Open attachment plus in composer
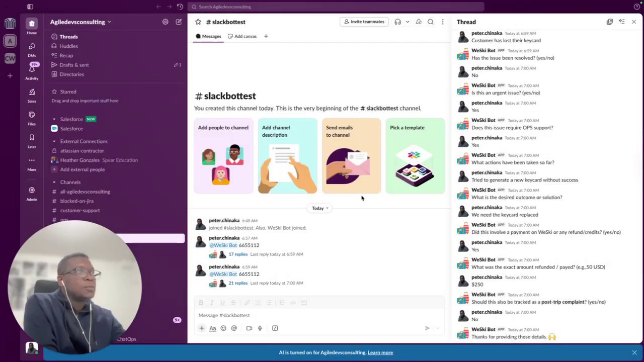 (x=202, y=328)
